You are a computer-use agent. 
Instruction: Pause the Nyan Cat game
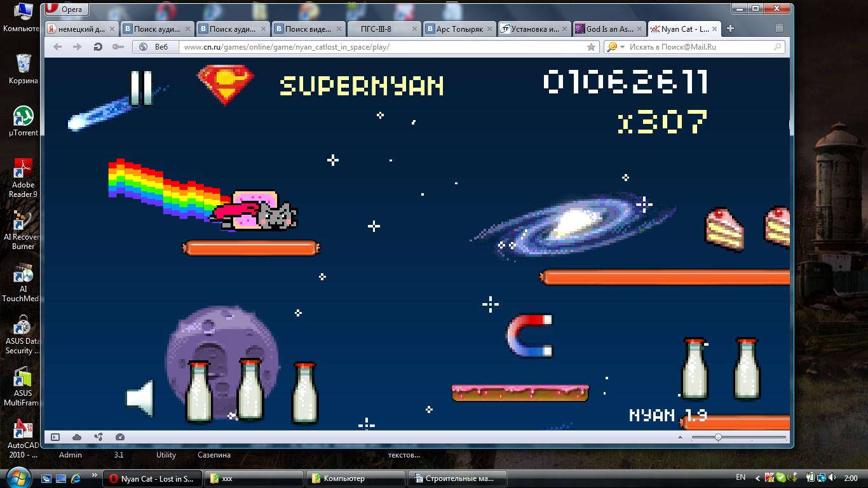(141, 88)
